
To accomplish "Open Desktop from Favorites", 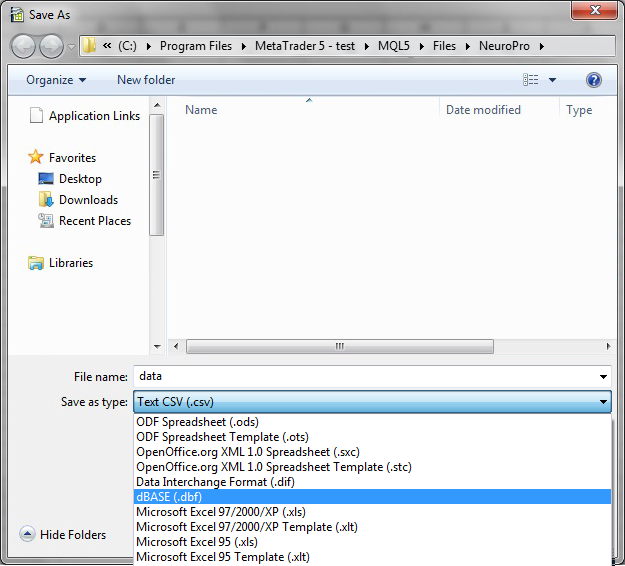I will [x=80, y=179].
